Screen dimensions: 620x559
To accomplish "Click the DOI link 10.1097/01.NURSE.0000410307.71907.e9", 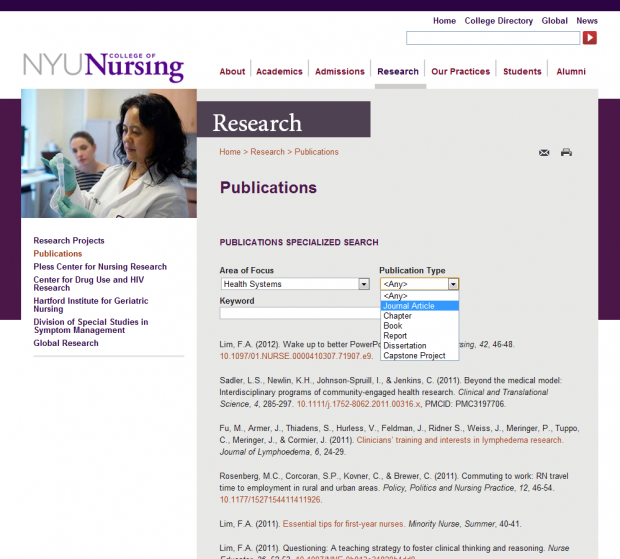I will click(296, 356).
